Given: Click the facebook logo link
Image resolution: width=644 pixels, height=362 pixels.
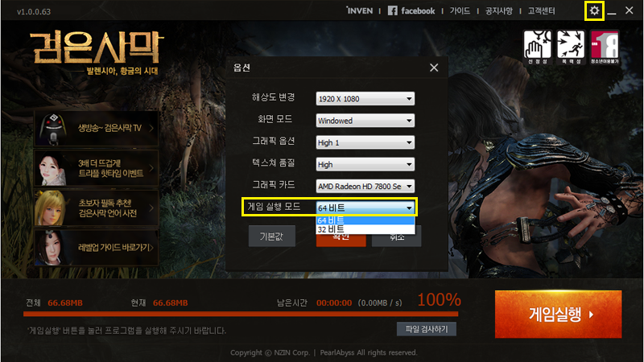Looking at the screenshot, I should pyautogui.click(x=411, y=11).
